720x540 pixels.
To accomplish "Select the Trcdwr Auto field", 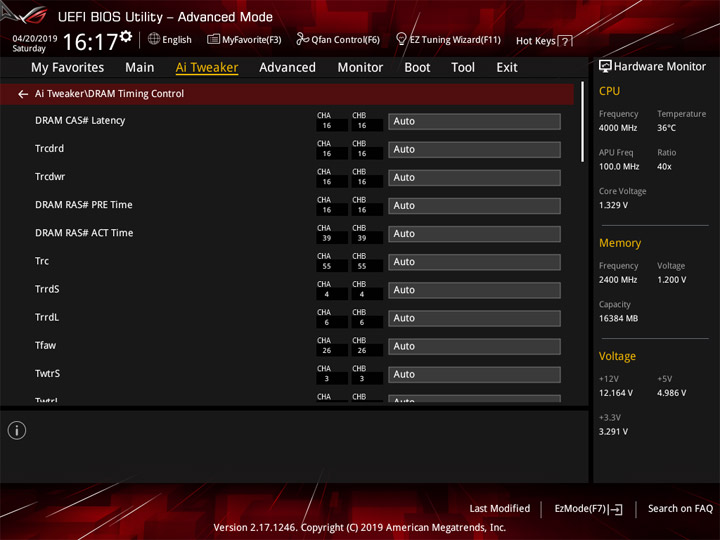I will pos(474,177).
